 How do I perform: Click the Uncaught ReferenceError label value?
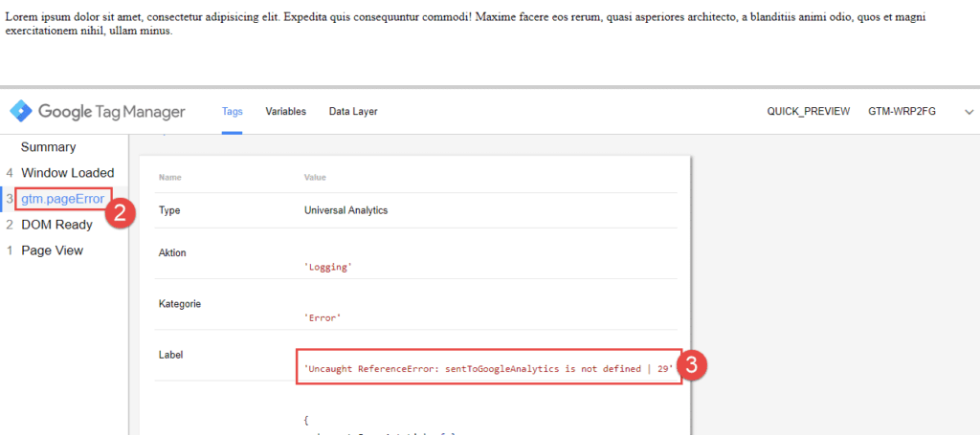[x=488, y=367]
